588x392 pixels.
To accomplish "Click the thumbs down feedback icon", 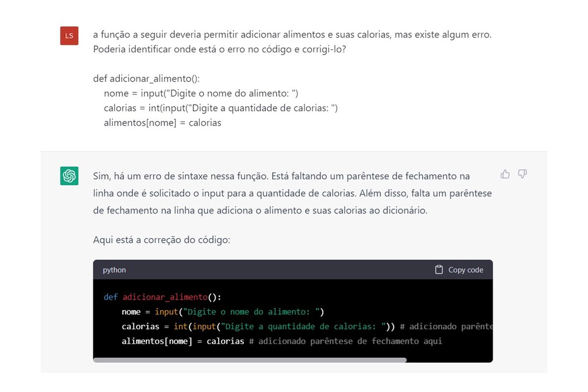I will tap(522, 174).
